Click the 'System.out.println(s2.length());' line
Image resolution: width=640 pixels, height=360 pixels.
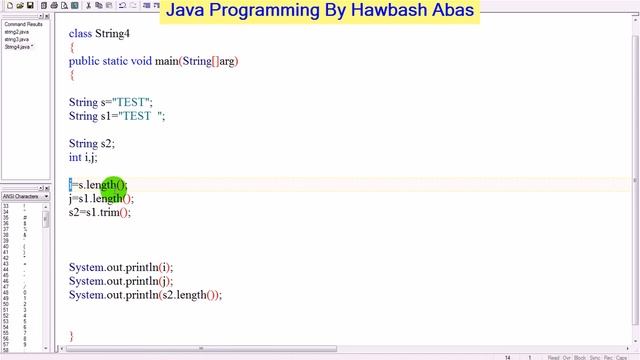(145, 295)
